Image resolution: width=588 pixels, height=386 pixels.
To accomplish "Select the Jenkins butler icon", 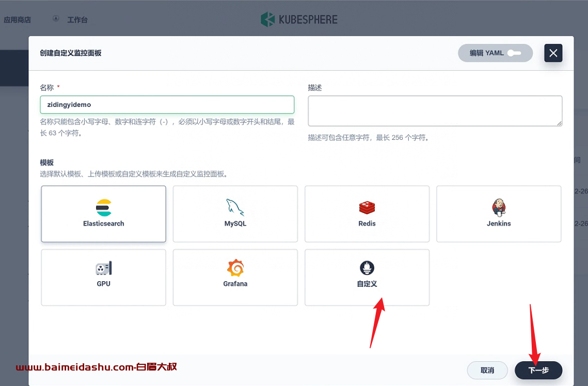I will (x=499, y=207).
